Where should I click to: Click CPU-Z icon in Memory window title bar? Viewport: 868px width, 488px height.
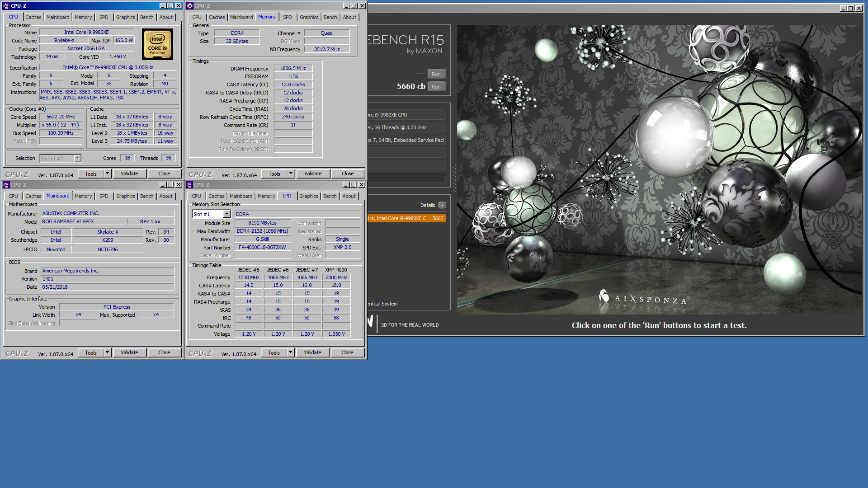point(190,6)
